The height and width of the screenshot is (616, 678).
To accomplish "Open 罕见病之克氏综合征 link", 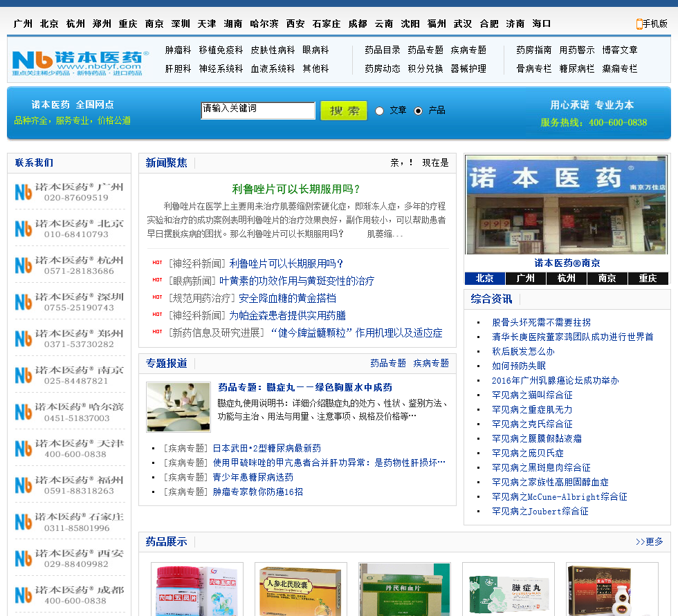I will tap(532, 424).
